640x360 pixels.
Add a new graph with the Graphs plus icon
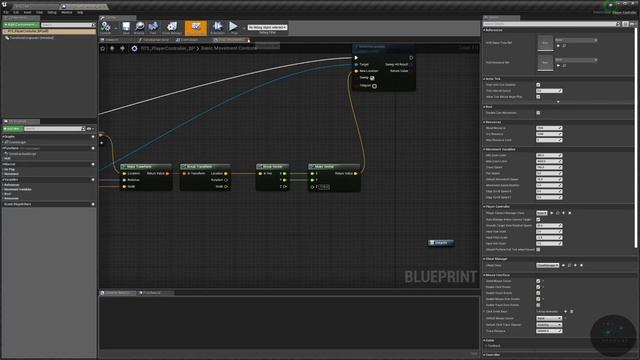pos(93,137)
